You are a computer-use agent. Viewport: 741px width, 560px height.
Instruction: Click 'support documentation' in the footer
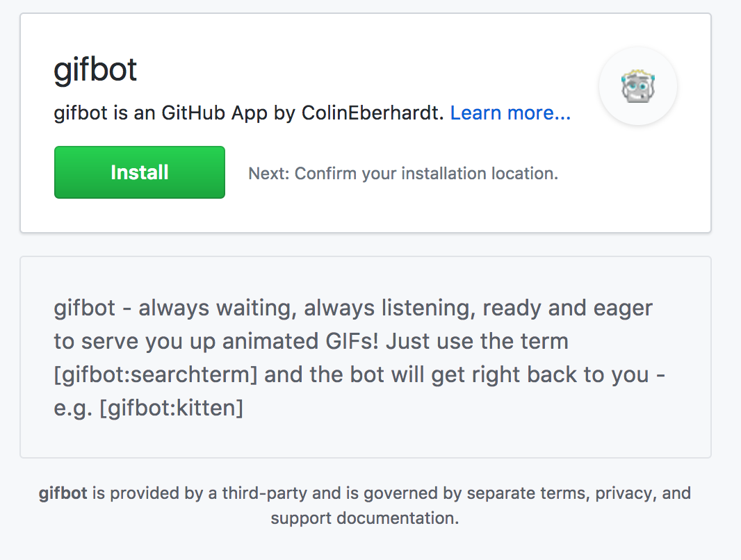pos(364,518)
